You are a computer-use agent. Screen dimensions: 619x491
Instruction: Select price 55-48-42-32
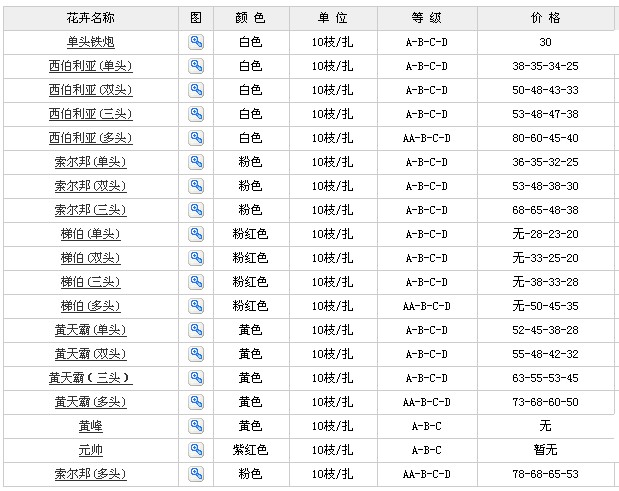[x=545, y=354]
